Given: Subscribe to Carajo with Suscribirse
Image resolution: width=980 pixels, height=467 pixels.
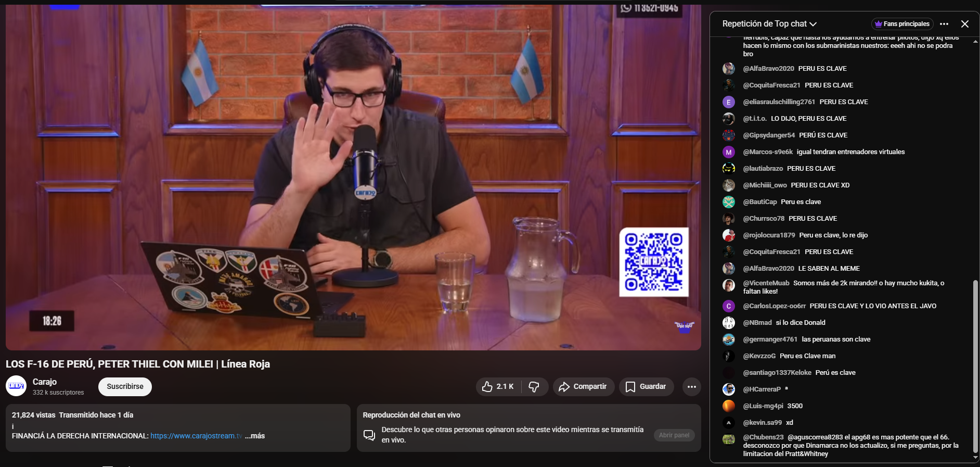Looking at the screenshot, I should click(125, 387).
